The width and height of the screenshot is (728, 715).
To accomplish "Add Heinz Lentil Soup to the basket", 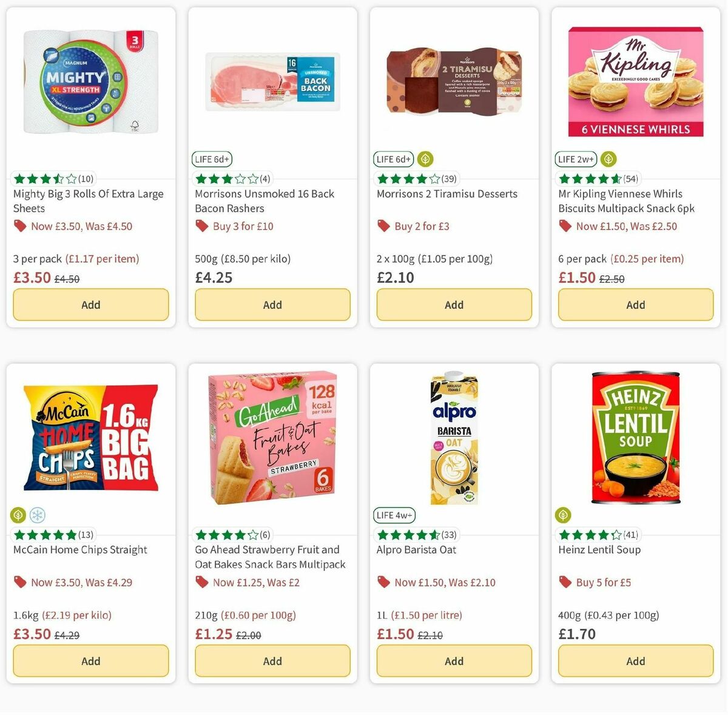I will [635, 660].
